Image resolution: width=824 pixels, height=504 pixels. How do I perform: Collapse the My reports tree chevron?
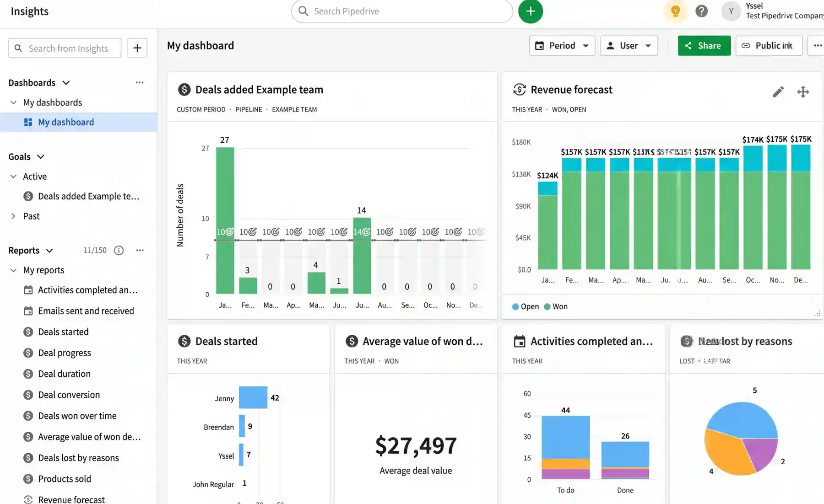[x=13, y=270]
